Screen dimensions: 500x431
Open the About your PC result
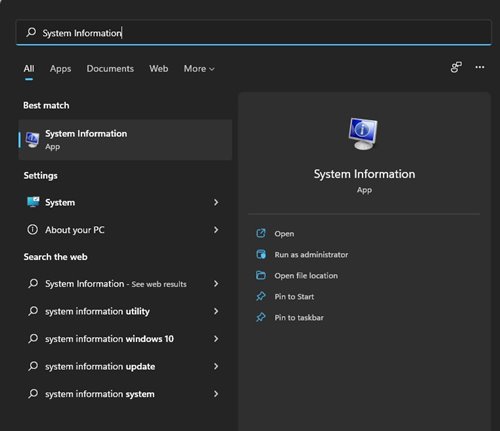[124, 230]
